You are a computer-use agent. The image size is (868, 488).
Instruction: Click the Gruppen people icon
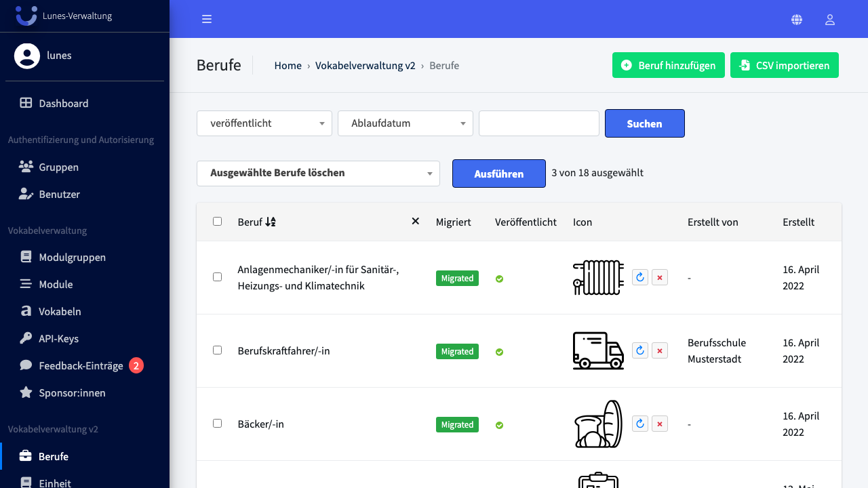(x=26, y=167)
